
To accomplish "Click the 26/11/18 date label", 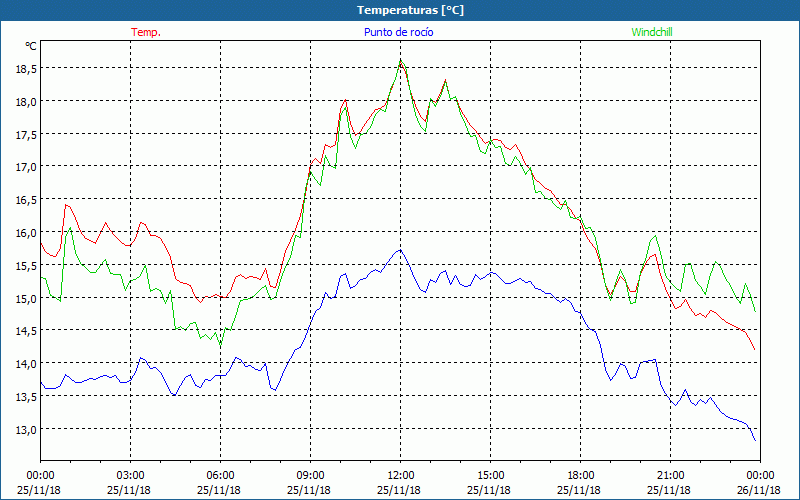I will click(x=760, y=490).
